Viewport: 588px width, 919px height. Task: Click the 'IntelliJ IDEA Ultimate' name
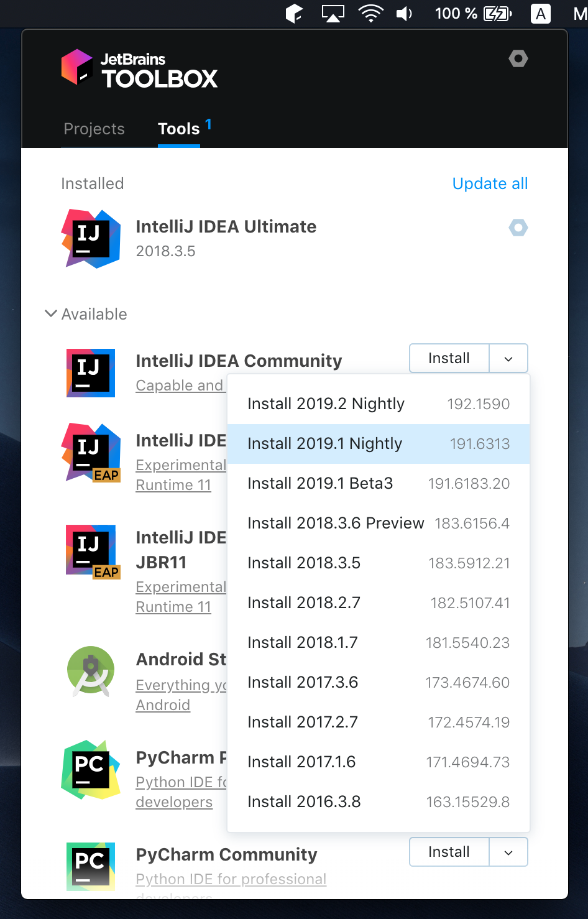click(226, 226)
